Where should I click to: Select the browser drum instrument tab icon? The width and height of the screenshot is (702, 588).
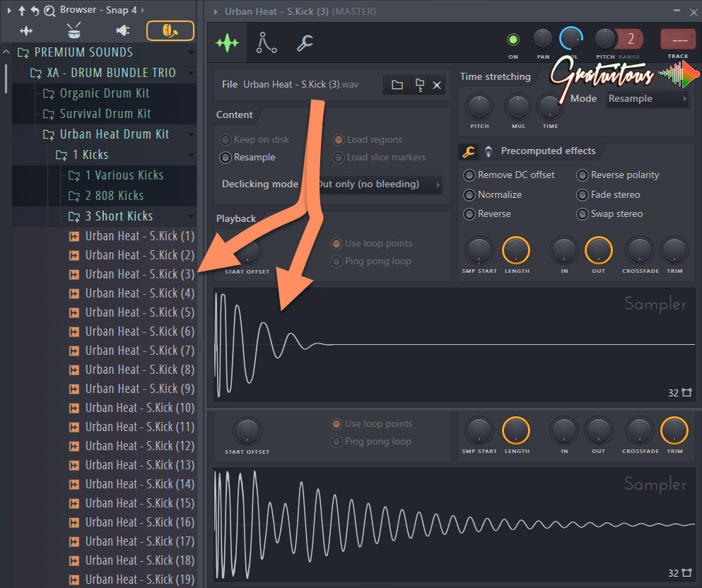tap(74, 30)
